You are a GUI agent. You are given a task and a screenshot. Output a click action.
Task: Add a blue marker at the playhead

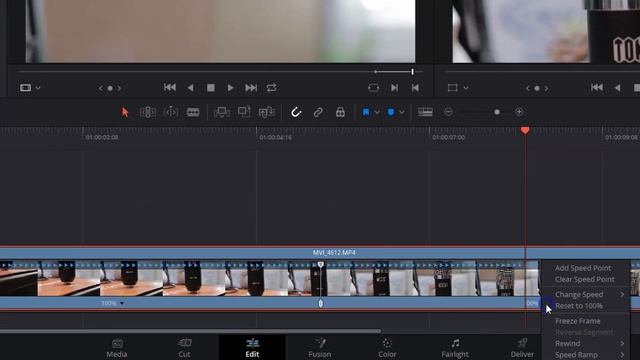click(x=391, y=112)
